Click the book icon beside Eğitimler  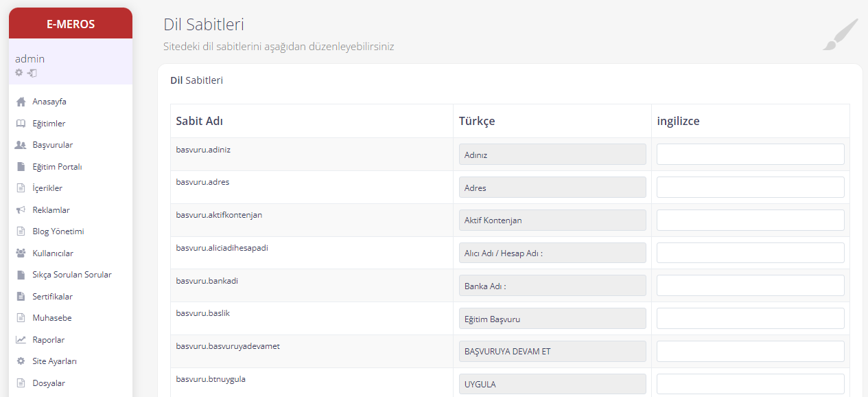pyautogui.click(x=21, y=124)
